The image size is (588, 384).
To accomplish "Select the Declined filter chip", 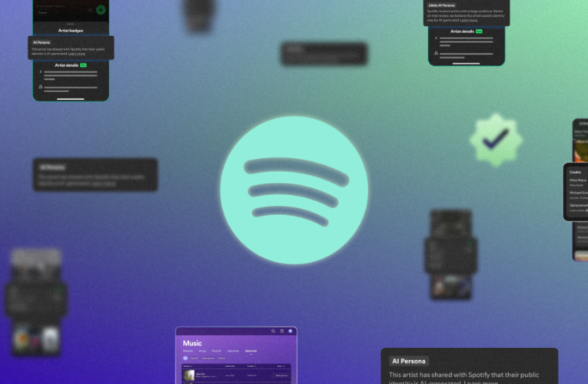I will (221, 358).
